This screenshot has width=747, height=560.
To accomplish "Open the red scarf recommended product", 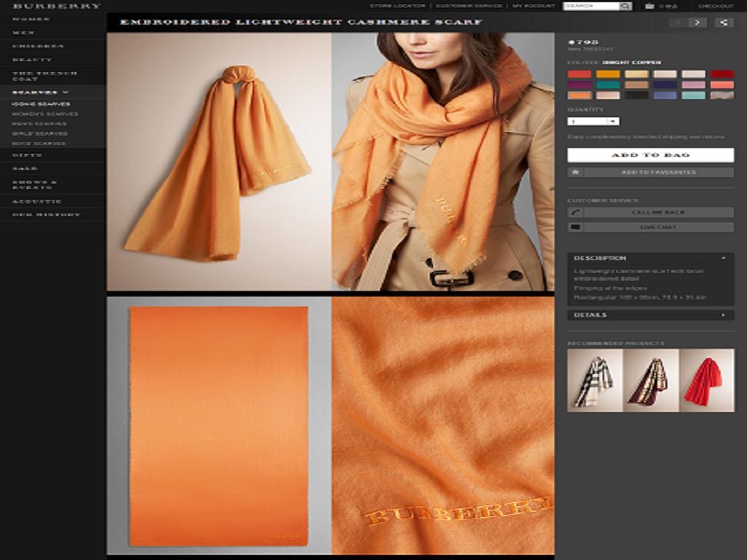I will click(707, 381).
